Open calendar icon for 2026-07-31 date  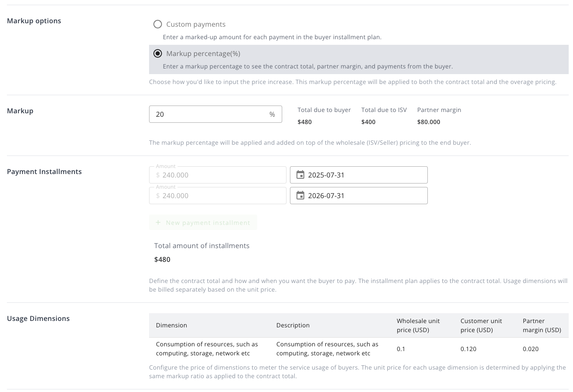click(300, 196)
